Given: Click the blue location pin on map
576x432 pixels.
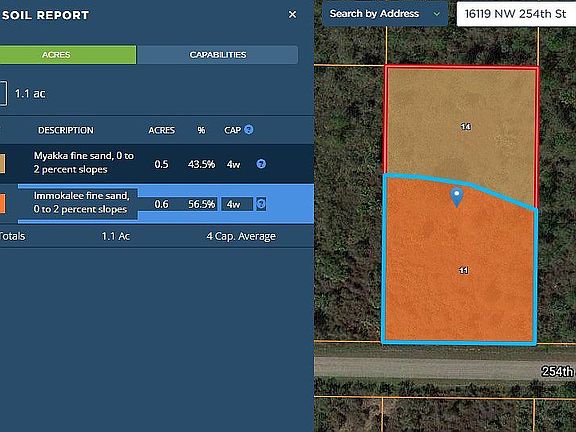Looking at the screenshot, I should tap(457, 197).
